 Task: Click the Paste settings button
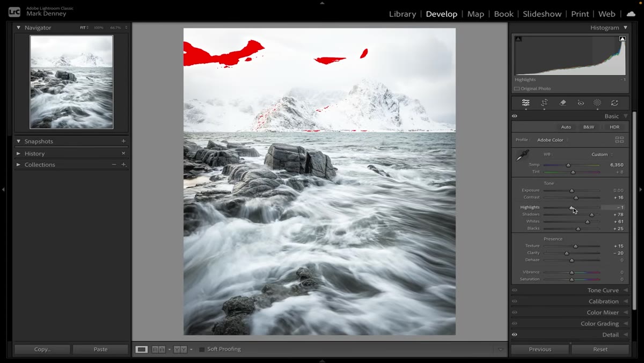click(100, 349)
